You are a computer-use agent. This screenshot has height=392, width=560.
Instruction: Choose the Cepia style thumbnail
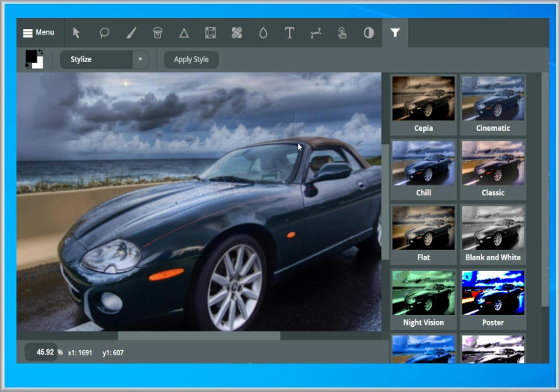[423, 105]
